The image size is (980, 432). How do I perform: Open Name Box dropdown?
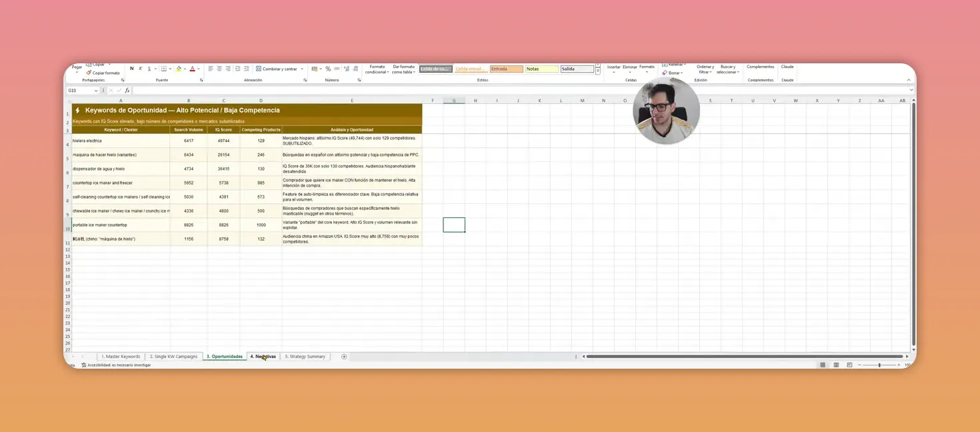[x=96, y=91]
